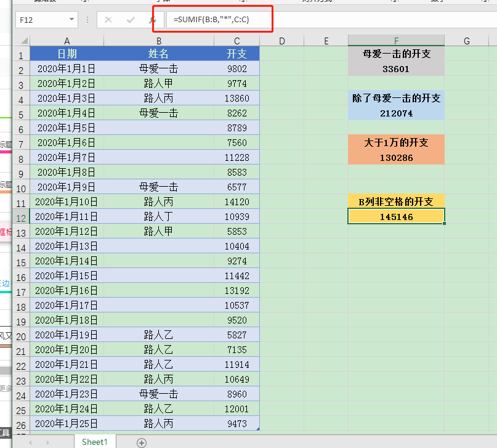Click the Enter checkmark icon in formula bar

131,20
